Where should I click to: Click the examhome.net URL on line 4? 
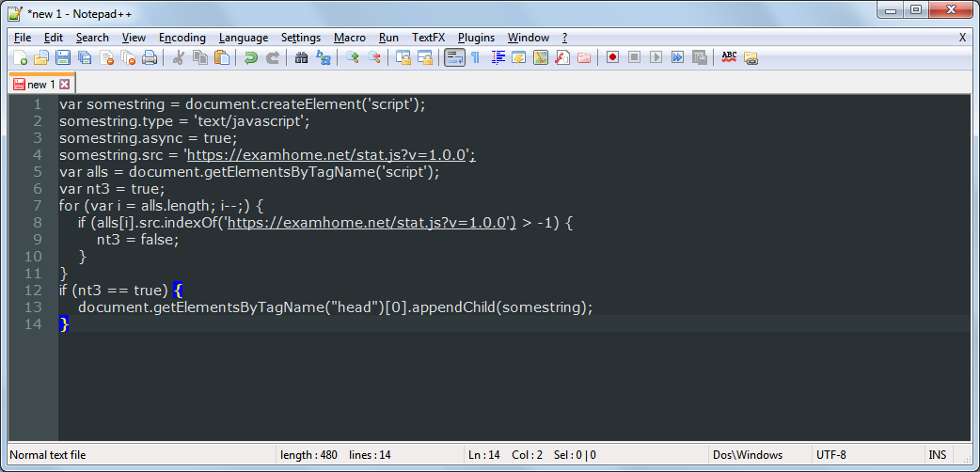[x=328, y=154]
